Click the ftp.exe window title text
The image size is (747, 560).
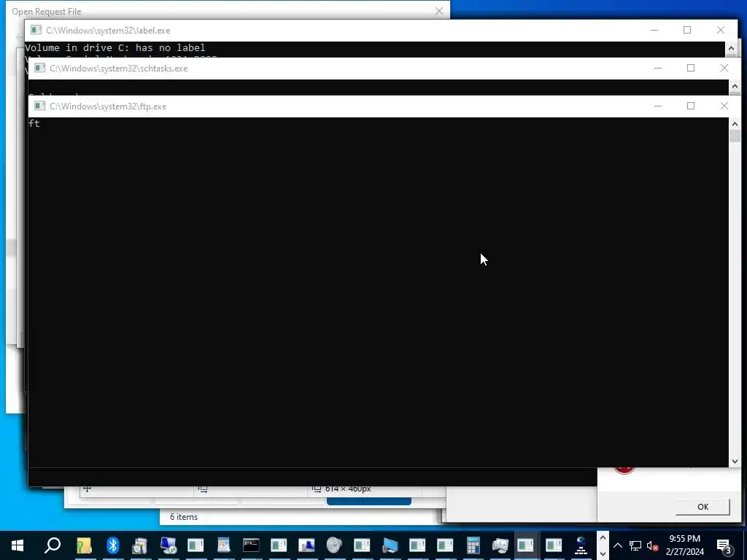(108, 106)
